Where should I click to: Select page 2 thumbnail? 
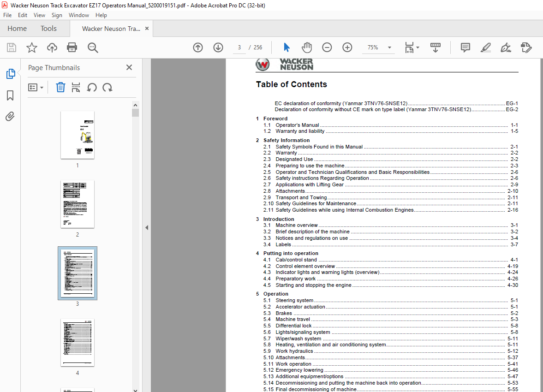(x=77, y=204)
